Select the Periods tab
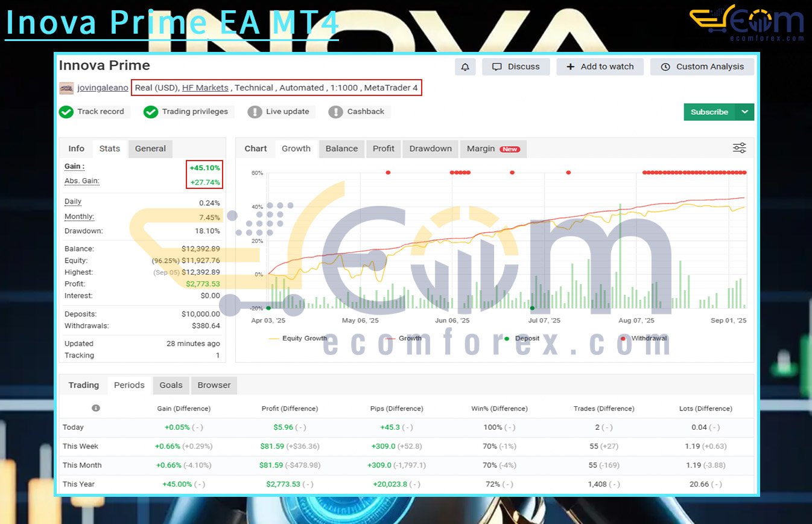Image resolution: width=812 pixels, height=524 pixels. tap(129, 385)
